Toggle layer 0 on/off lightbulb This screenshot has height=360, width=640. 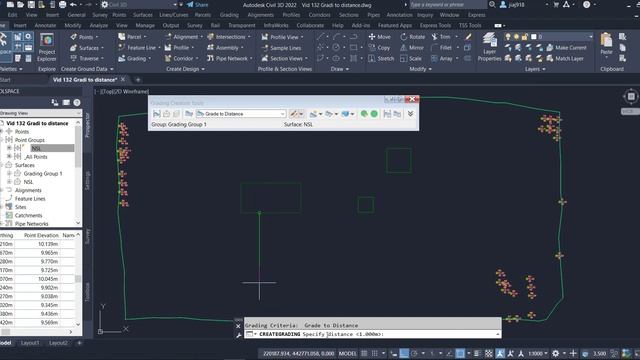pyautogui.click(x=508, y=37)
